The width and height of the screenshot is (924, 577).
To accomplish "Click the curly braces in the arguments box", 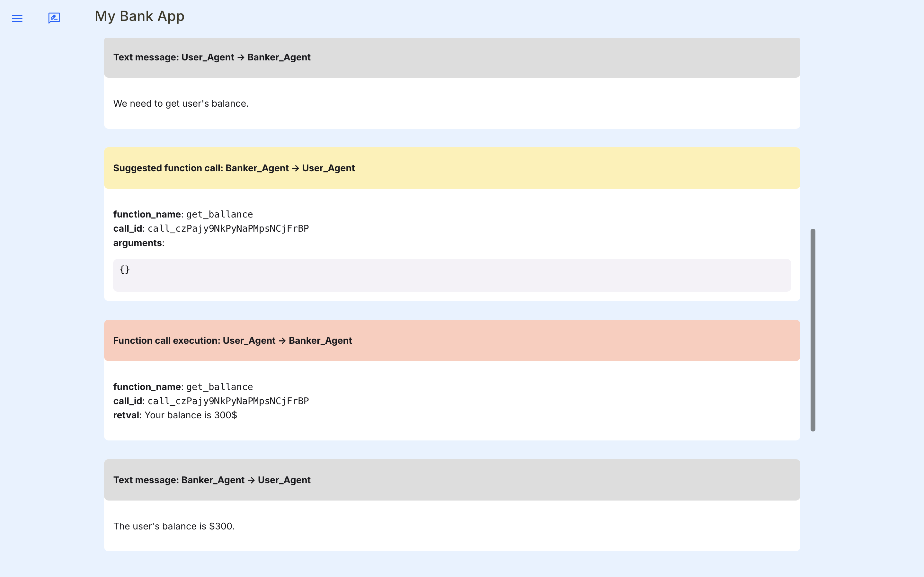I will [125, 270].
